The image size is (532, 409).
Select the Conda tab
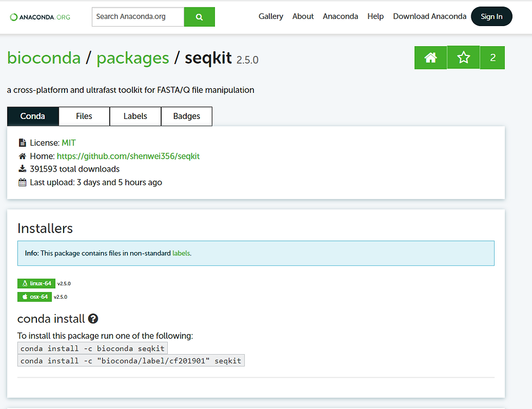pyautogui.click(x=33, y=116)
